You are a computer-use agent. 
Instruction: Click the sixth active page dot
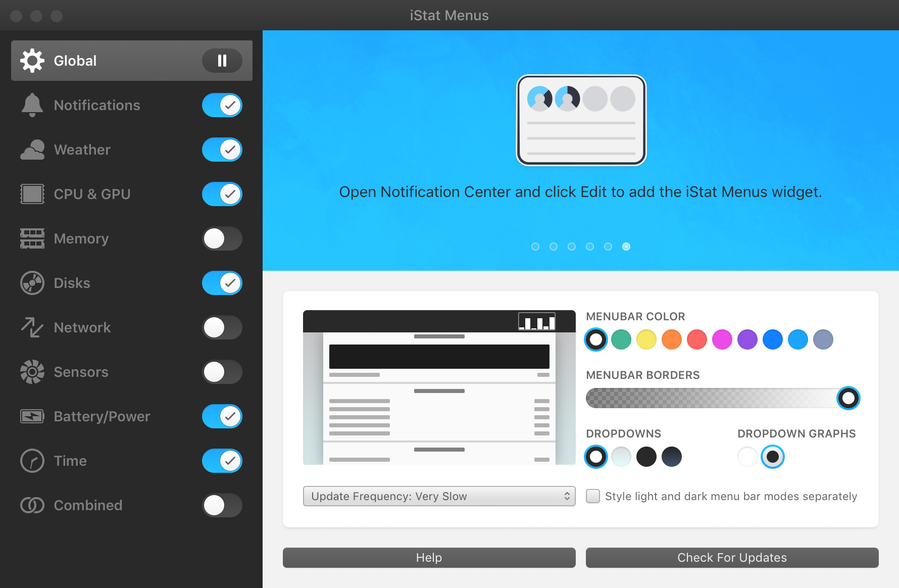point(626,247)
